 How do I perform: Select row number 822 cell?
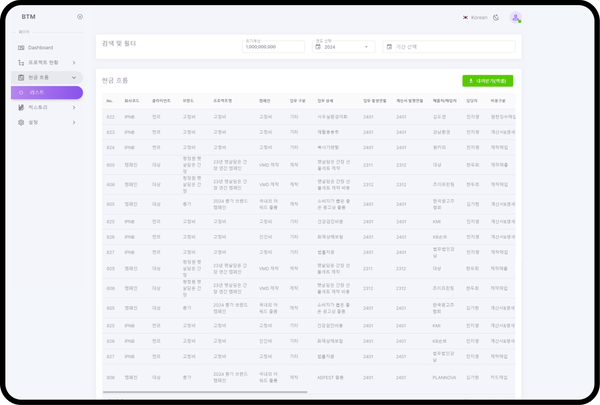point(111,117)
